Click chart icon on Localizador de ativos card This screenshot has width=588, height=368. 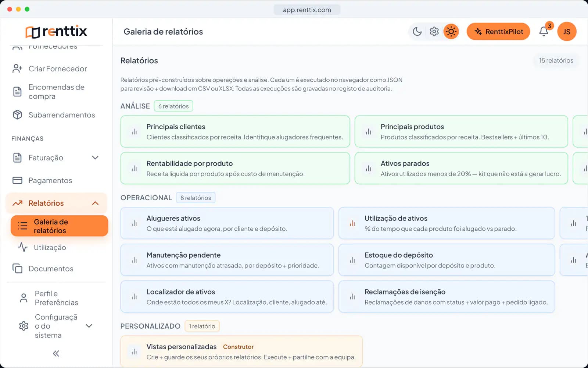click(x=134, y=297)
